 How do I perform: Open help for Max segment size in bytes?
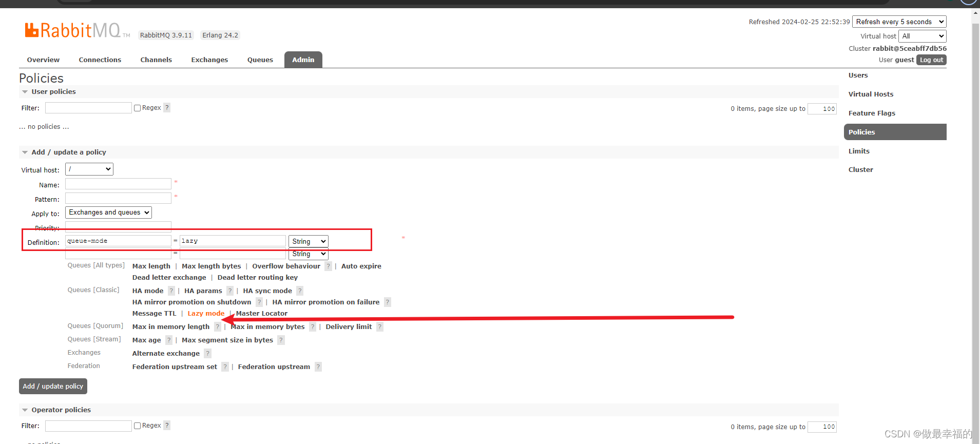click(x=281, y=340)
